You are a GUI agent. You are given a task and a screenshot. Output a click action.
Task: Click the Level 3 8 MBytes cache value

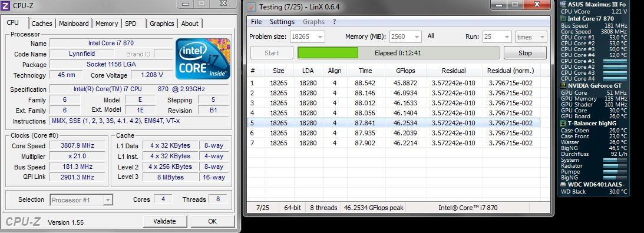[x=170, y=178]
